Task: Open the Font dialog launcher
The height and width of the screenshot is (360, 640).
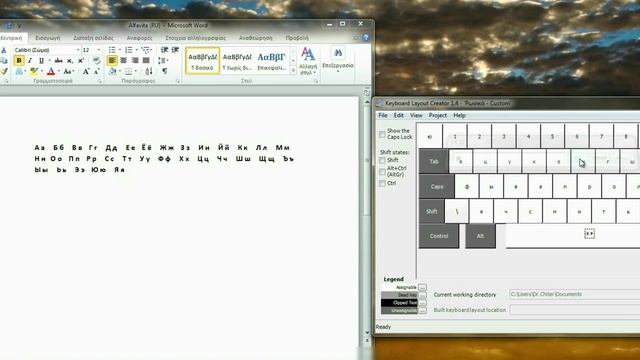Action: [x=100, y=81]
